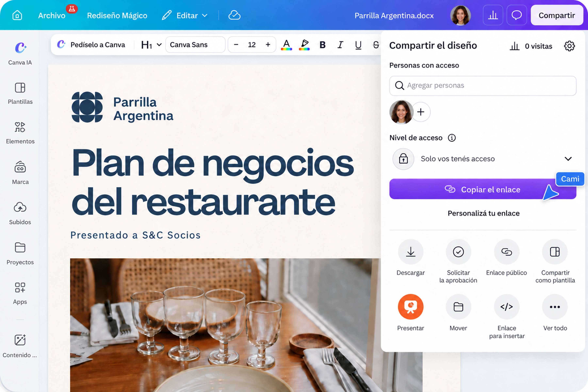View the 0 visitas stats

point(531,46)
